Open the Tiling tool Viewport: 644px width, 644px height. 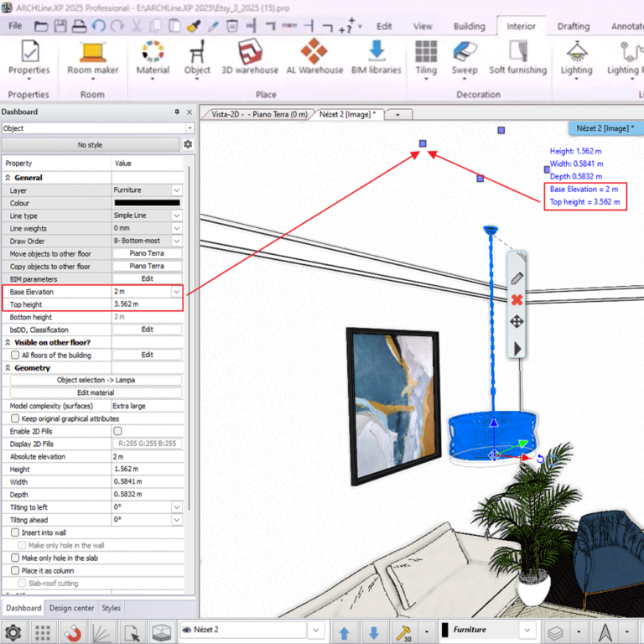(x=426, y=59)
